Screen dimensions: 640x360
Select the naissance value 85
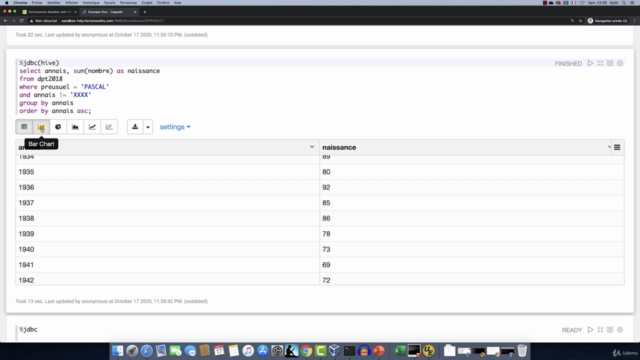point(472,203)
